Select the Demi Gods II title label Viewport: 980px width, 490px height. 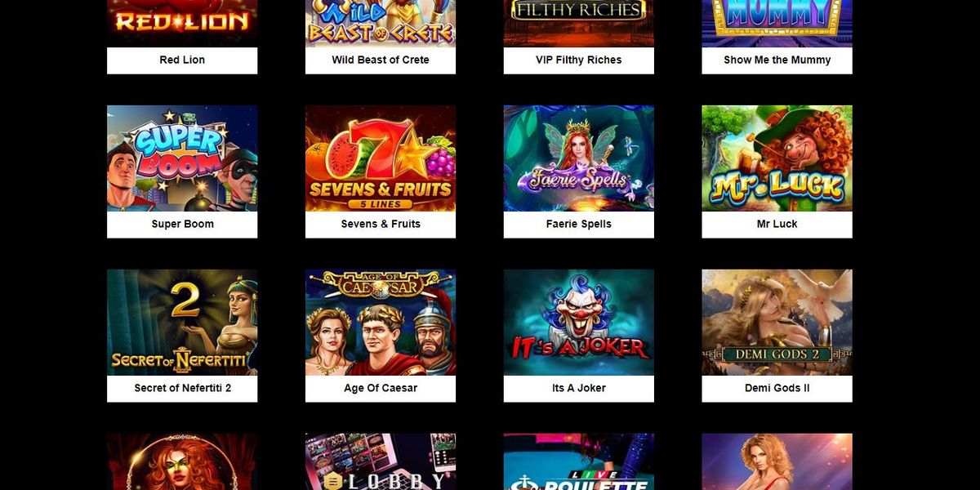[x=777, y=388]
